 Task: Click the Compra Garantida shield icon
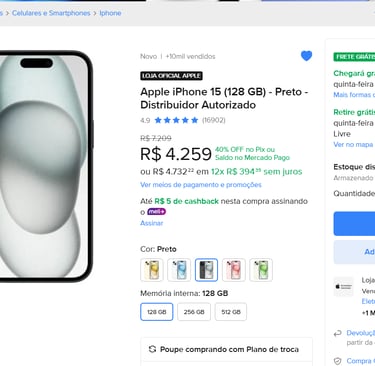tap(338, 361)
